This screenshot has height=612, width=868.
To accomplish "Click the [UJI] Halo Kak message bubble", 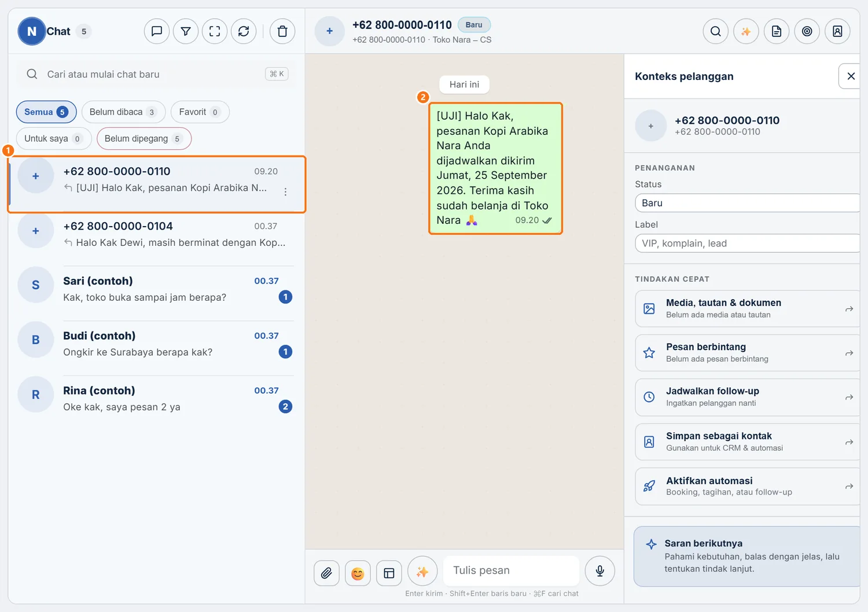I will pos(495,168).
